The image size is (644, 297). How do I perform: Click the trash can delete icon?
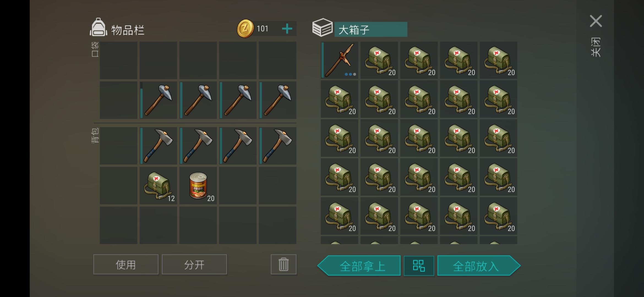(x=283, y=264)
